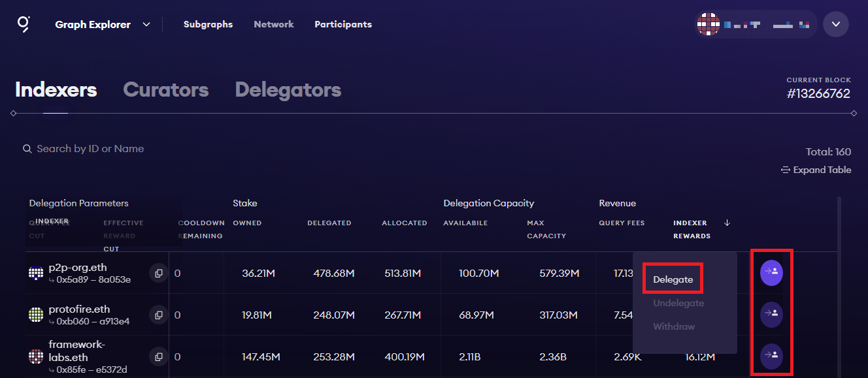The image size is (868, 378).
Task: Switch to the Delegators tab
Action: pos(288,89)
